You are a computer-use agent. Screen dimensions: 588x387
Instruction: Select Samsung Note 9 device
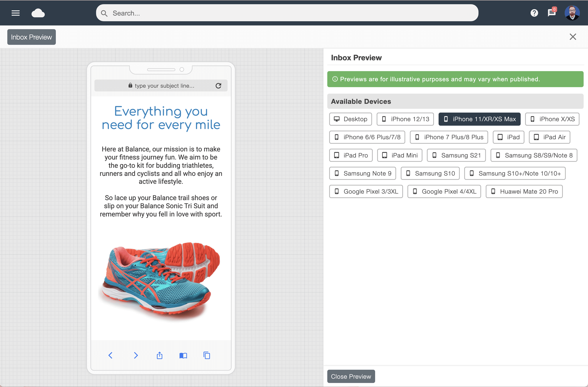(363, 173)
